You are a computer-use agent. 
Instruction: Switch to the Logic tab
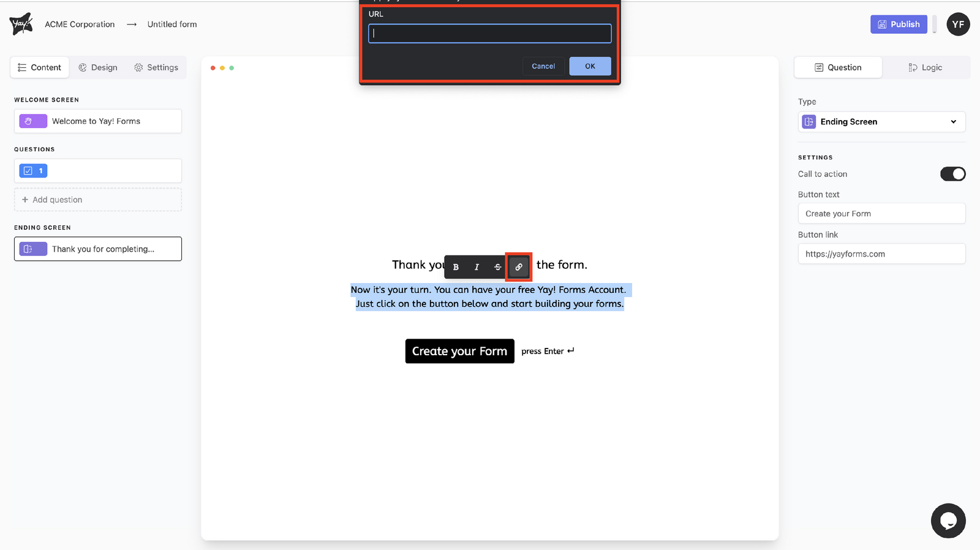click(925, 67)
